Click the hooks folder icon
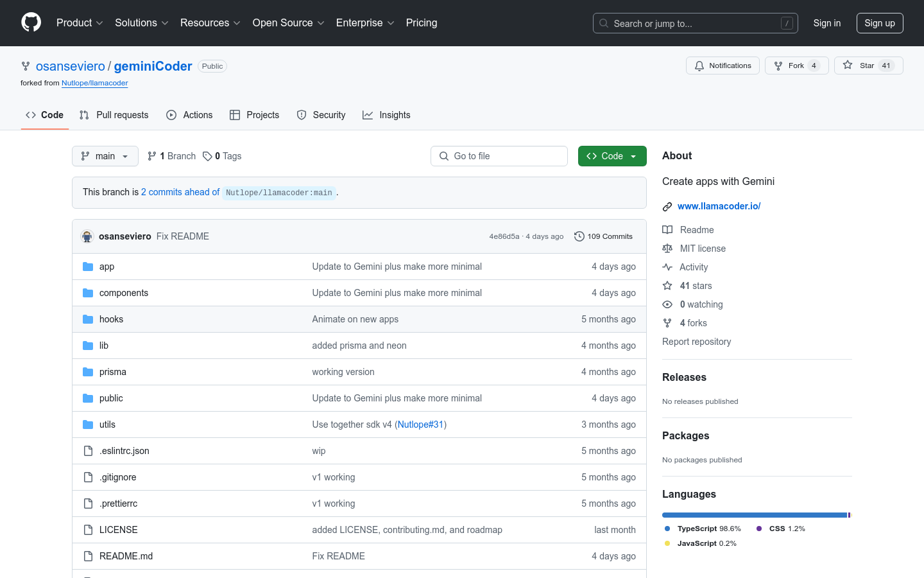924x578 pixels. 88,319
